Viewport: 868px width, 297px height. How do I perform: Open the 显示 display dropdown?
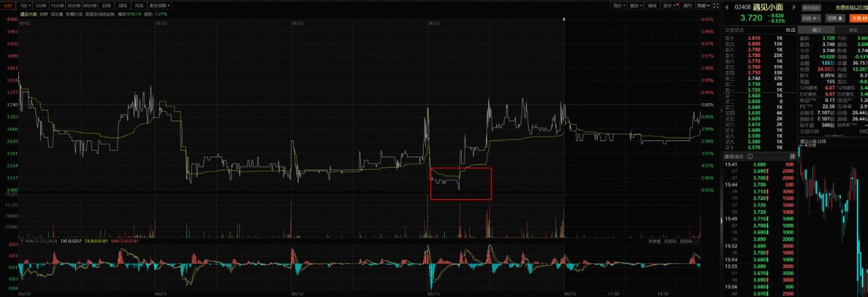click(670, 5)
